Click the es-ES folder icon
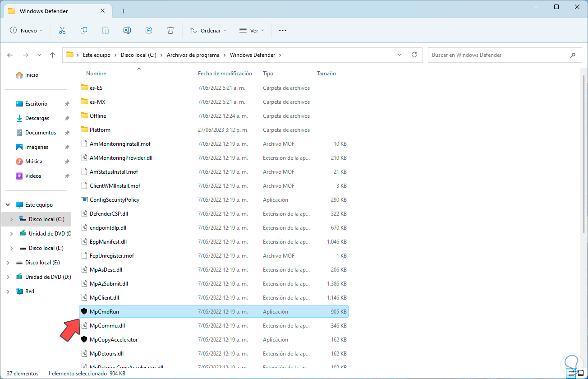This screenshot has height=379, width=588. tap(84, 88)
